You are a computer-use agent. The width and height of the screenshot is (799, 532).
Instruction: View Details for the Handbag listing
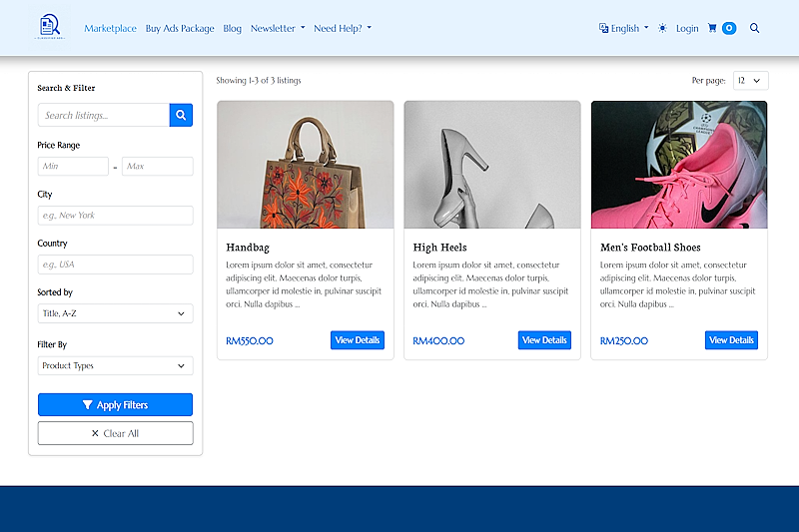[x=358, y=340]
